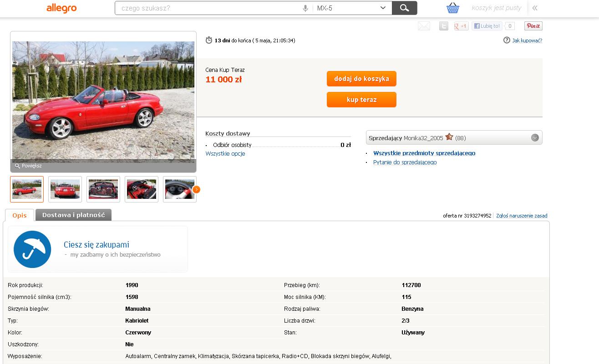The width and height of the screenshot is (599, 364).
Task: Switch to Dostawa i płatność tab
Action: tap(73, 215)
